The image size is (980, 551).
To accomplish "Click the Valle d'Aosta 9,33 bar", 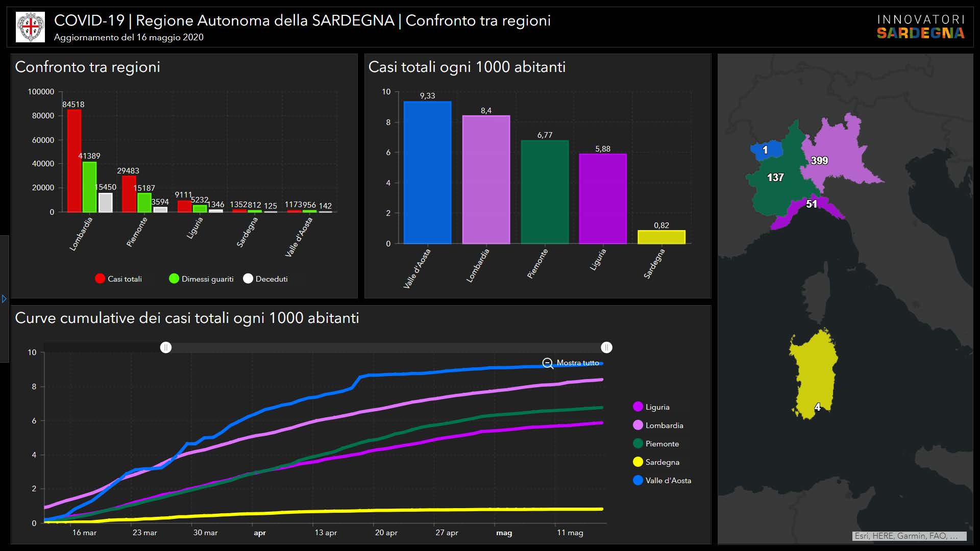I will pyautogui.click(x=427, y=172).
